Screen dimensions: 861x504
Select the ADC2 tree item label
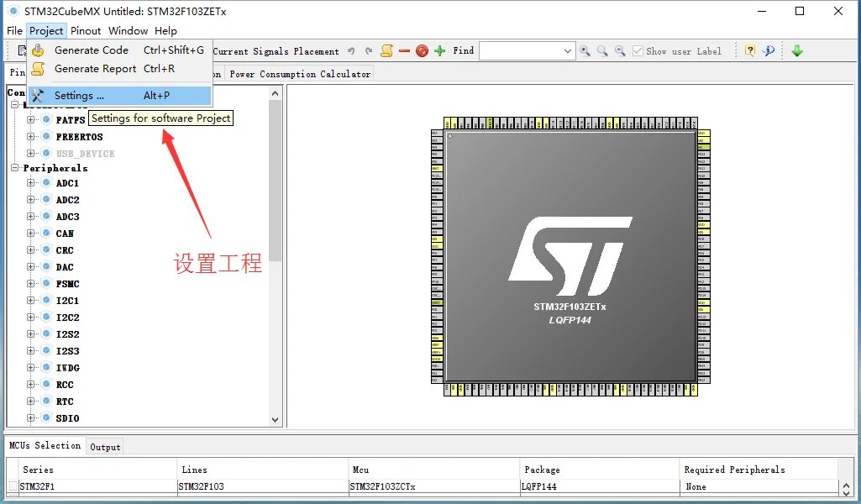[67, 200]
